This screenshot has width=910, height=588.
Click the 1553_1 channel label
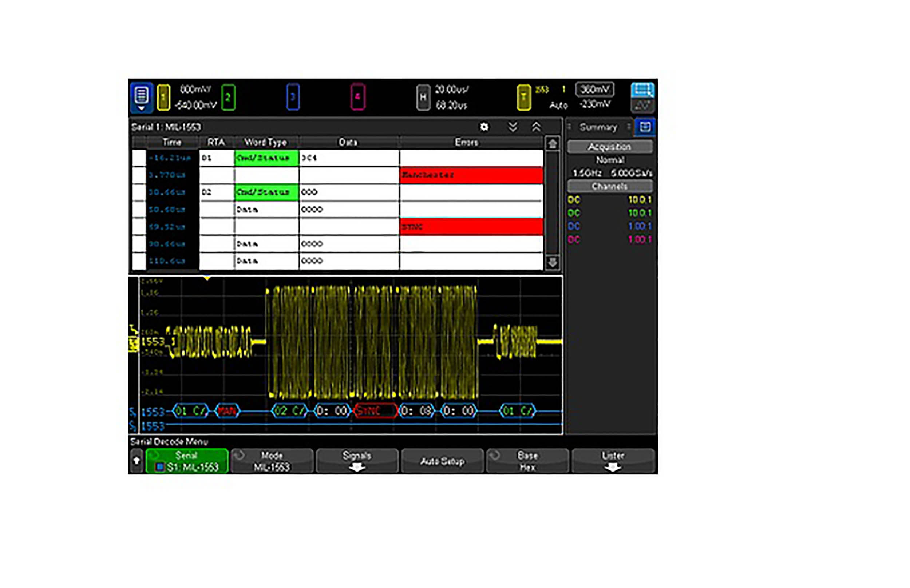coord(158,342)
